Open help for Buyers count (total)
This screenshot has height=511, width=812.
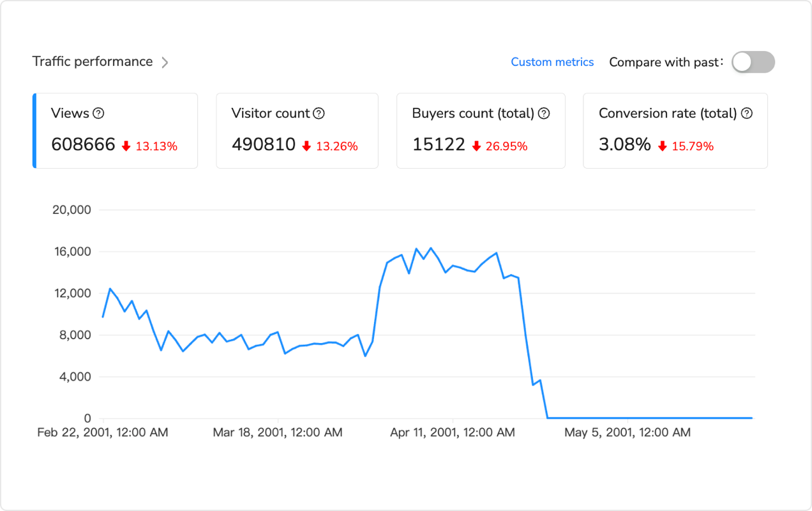pyautogui.click(x=543, y=113)
